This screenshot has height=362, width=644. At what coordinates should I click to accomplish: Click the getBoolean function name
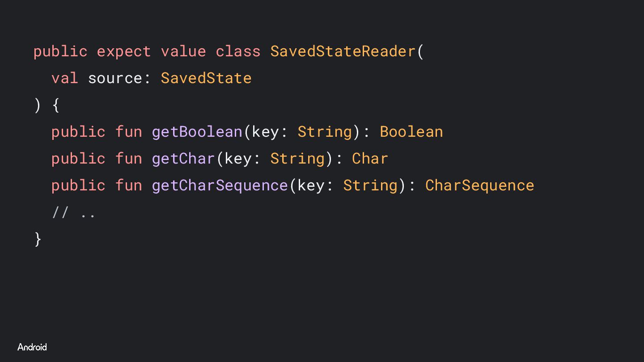[x=197, y=132]
